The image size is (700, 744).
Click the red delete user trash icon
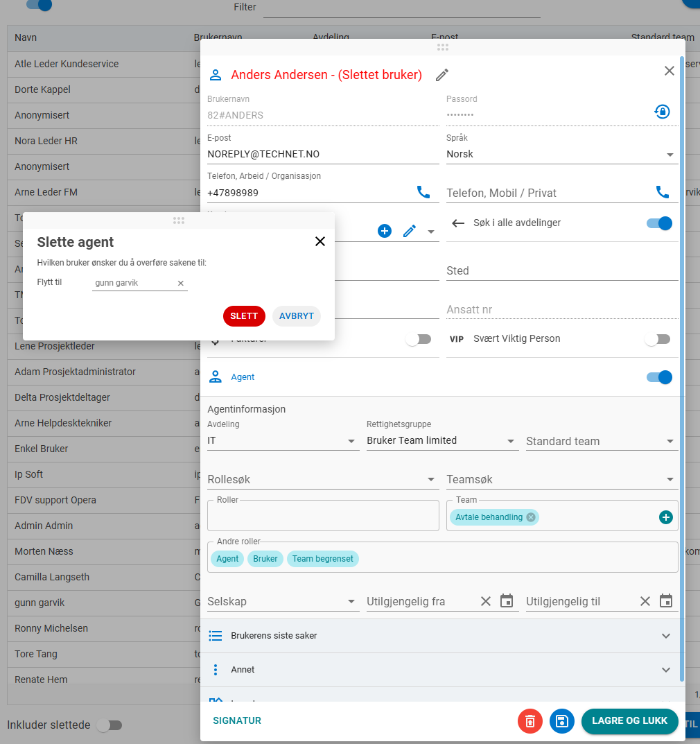530,720
